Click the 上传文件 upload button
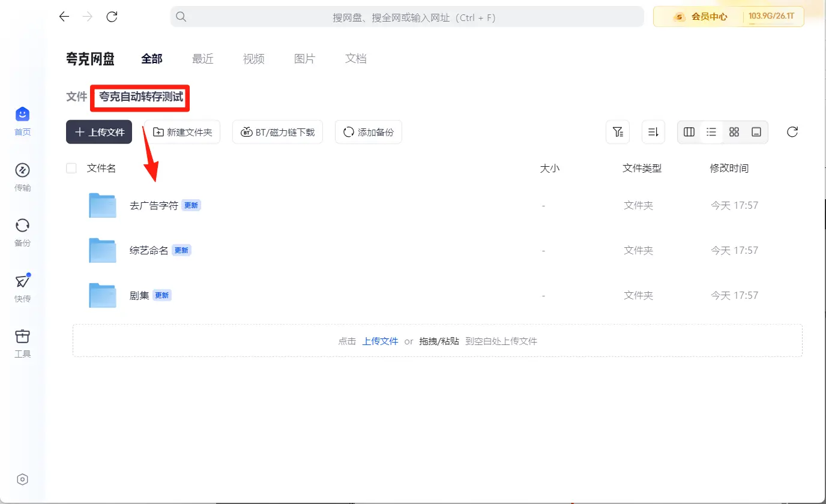826x504 pixels. click(99, 132)
